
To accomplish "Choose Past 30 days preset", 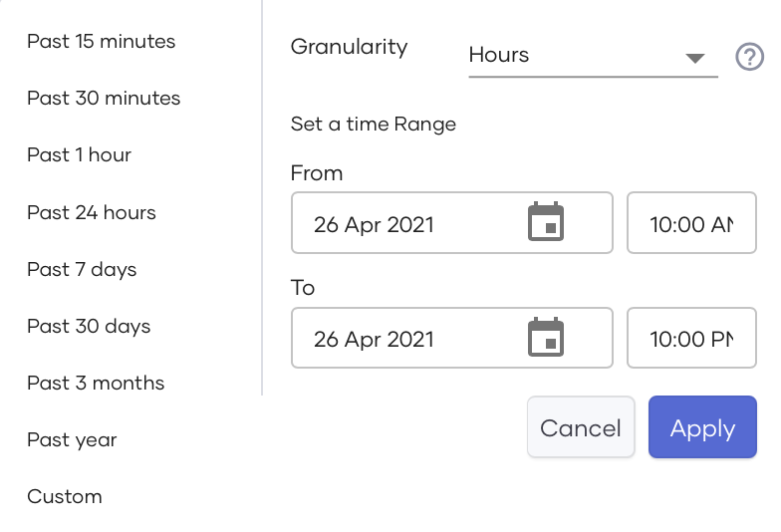I will coord(89,327).
